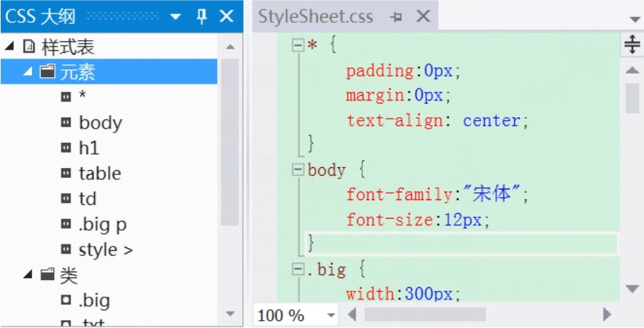This screenshot has width=644, height=328.
Task: Collapse the 样式表 root tree node
Action: [9, 47]
